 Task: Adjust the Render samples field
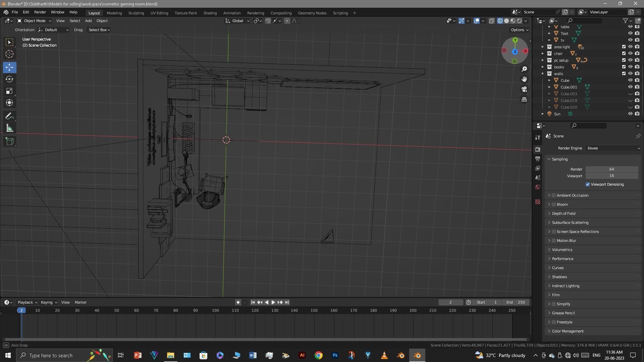[611, 169]
